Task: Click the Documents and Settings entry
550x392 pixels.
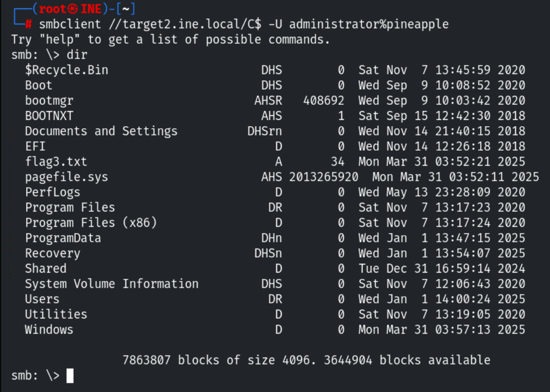Action: coord(101,131)
